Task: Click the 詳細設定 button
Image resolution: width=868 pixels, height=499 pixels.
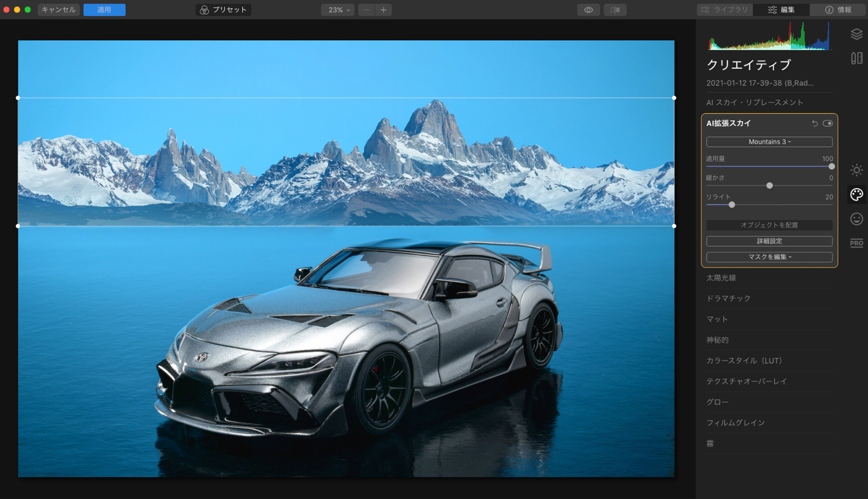Action: click(769, 241)
